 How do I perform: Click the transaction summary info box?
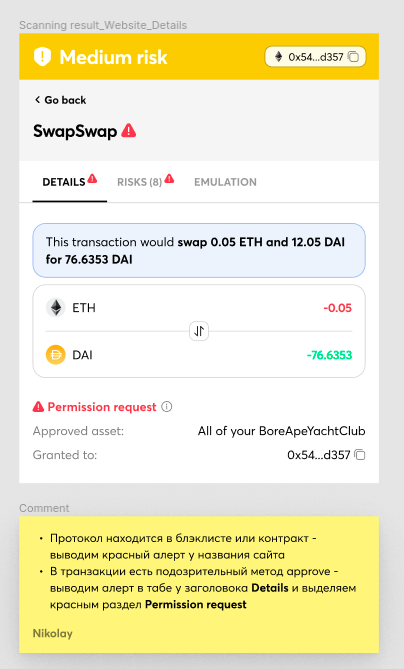199,250
